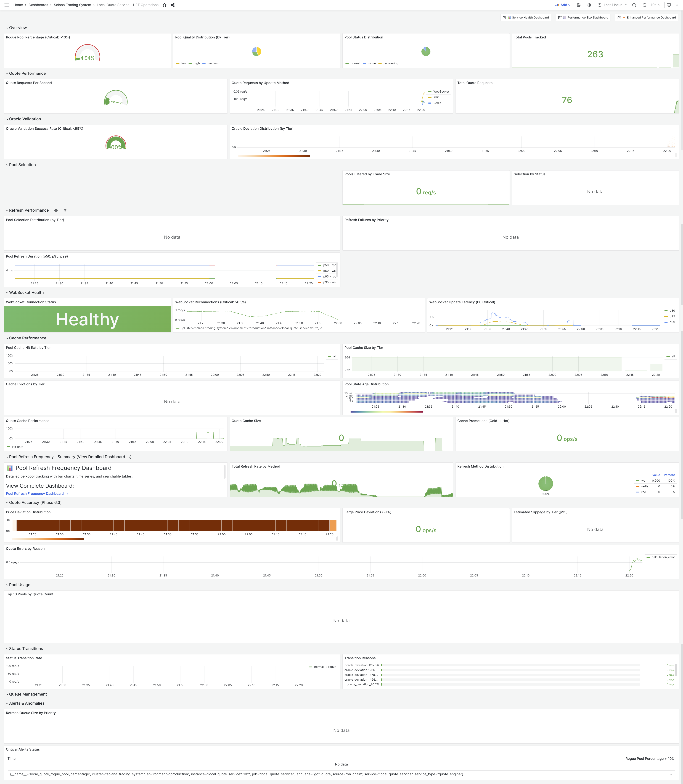
Task: Open the navigation hamburger menu
Action: pyautogui.click(x=6, y=5)
